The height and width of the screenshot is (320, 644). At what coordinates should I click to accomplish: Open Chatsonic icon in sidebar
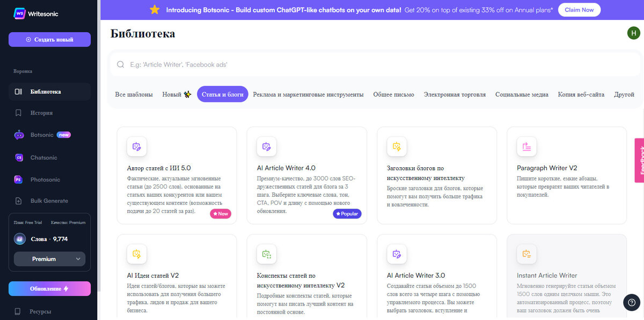19,158
